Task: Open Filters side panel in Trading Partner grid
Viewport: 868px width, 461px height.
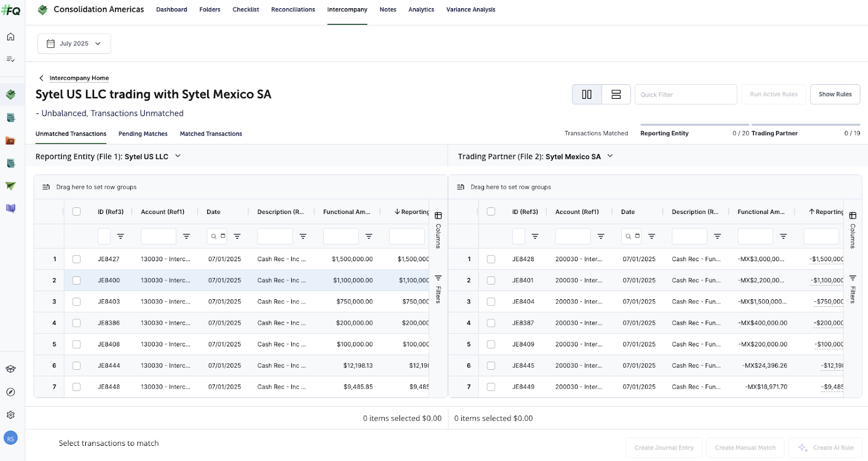Action: click(x=852, y=289)
